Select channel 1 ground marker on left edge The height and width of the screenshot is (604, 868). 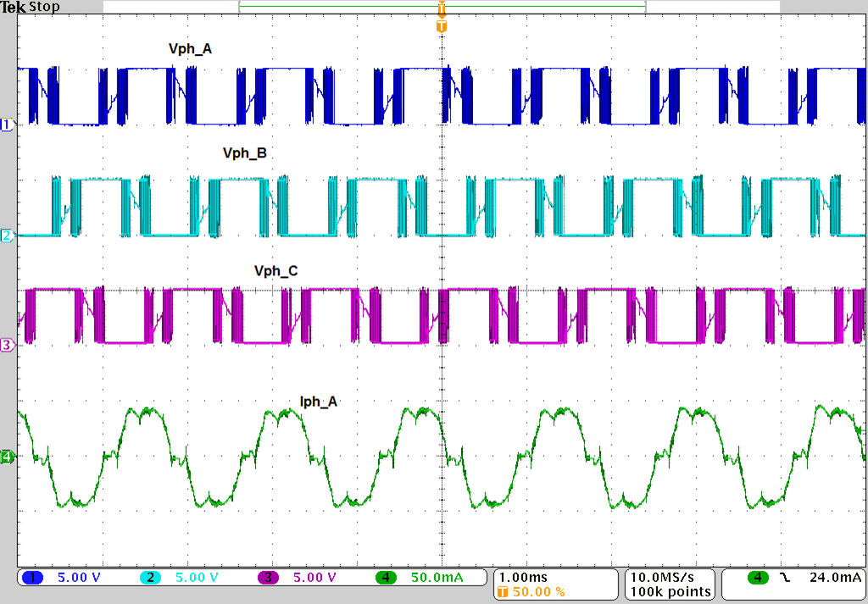[8, 125]
